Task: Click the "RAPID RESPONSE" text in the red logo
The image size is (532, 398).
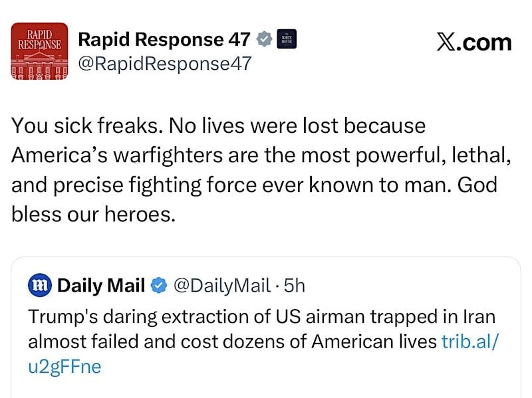Action: 40,37
